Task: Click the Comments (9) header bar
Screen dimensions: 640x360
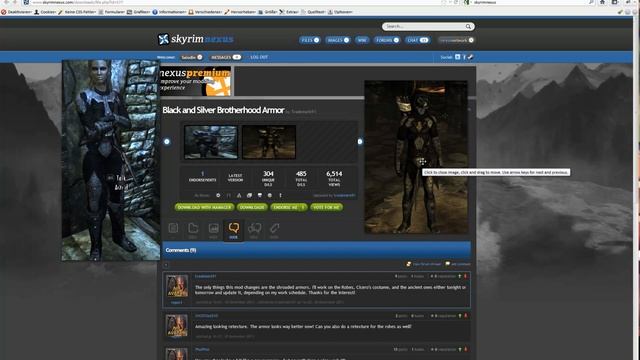Action: click(316, 250)
